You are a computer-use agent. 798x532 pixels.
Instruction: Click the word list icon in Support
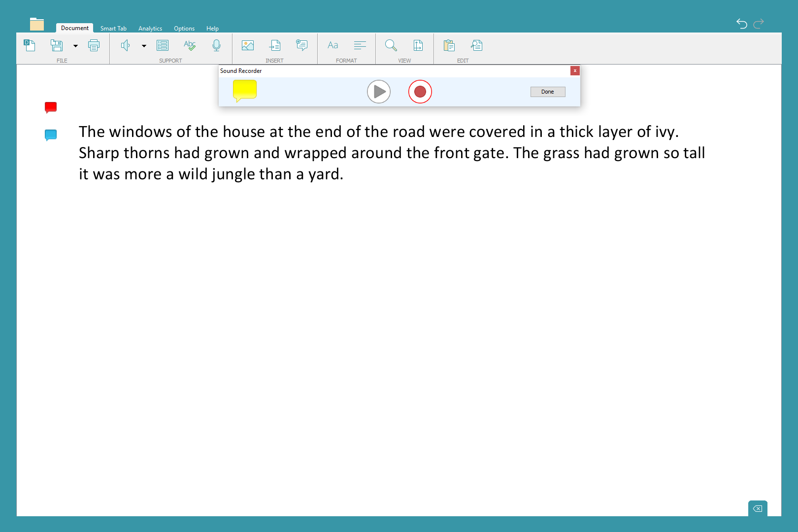pyautogui.click(x=163, y=46)
